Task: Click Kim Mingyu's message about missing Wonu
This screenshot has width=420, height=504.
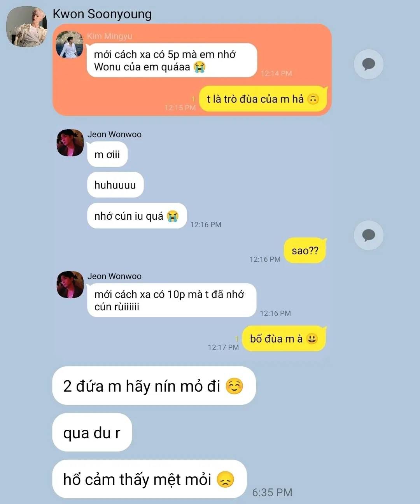Action: pyautogui.click(x=172, y=60)
